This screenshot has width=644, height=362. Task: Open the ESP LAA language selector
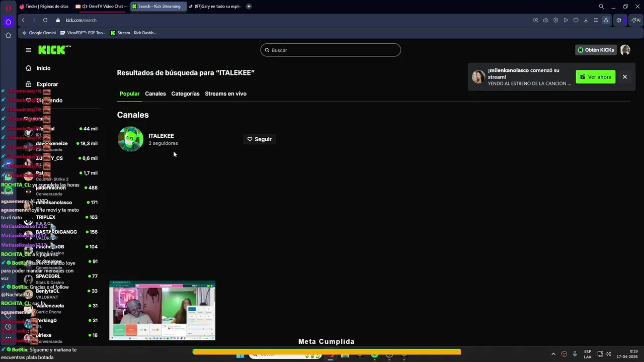588,354
